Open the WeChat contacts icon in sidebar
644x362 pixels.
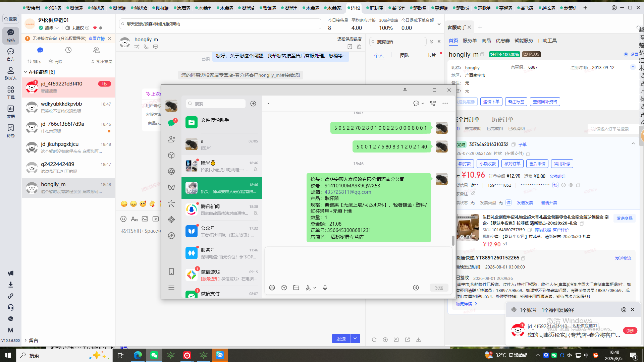click(x=171, y=139)
